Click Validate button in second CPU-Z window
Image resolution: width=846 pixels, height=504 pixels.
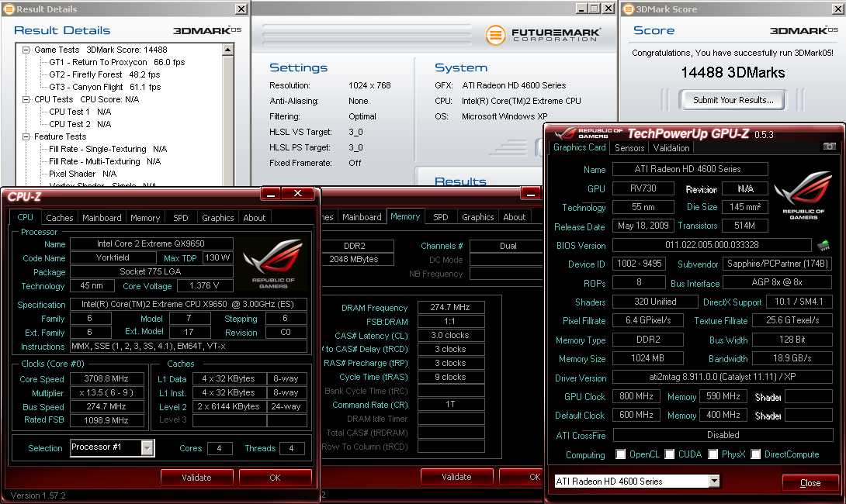456,477
